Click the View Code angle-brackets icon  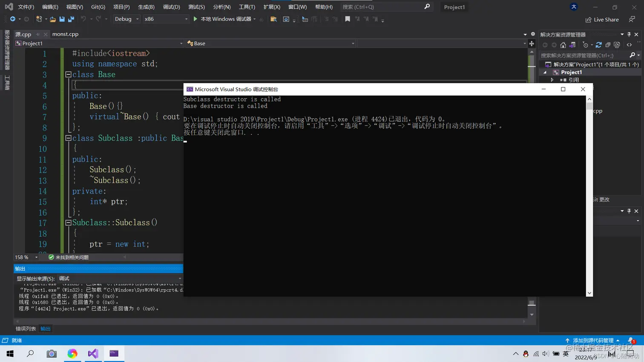(629, 45)
